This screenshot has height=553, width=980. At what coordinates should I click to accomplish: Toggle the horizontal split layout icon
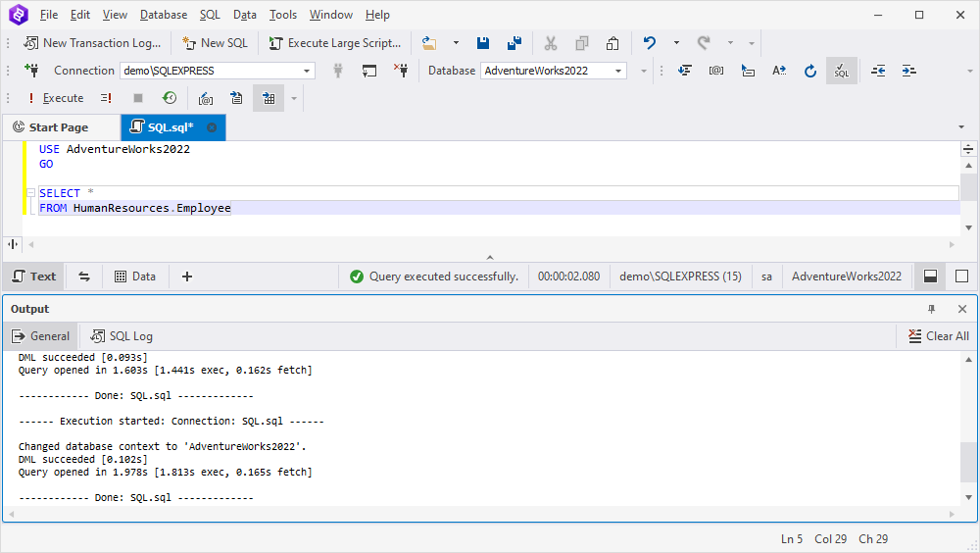[931, 276]
